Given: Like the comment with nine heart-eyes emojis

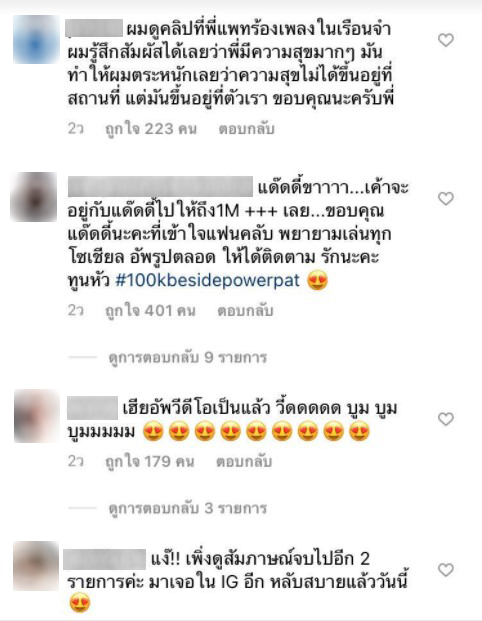Looking at the screenshot, I should [x=446, y=419].
